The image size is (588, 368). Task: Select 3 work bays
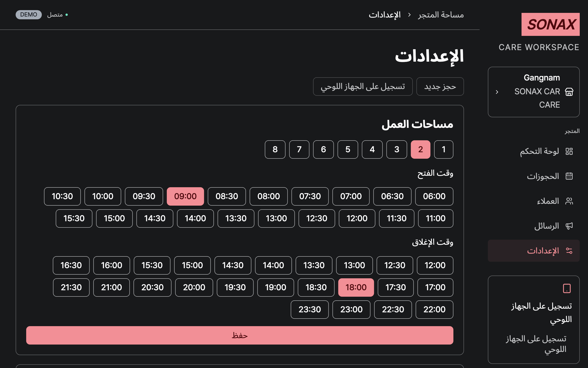(x=396, y=149)
